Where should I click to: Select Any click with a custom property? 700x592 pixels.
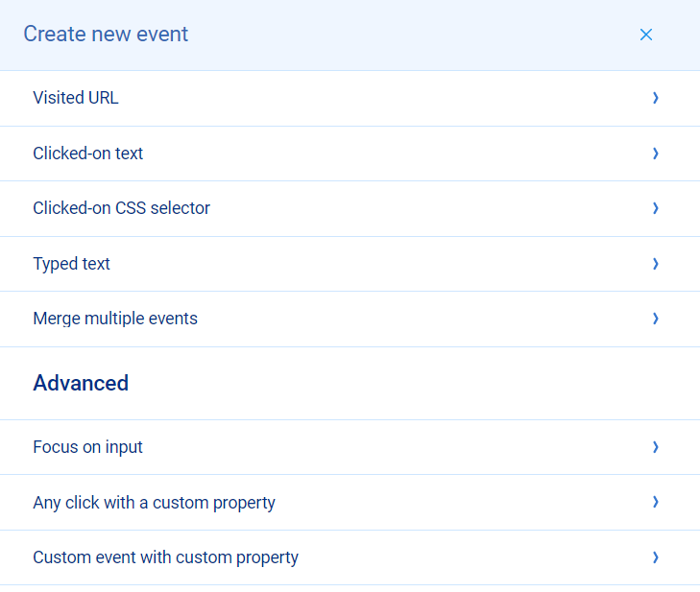[x=154, y=503]
